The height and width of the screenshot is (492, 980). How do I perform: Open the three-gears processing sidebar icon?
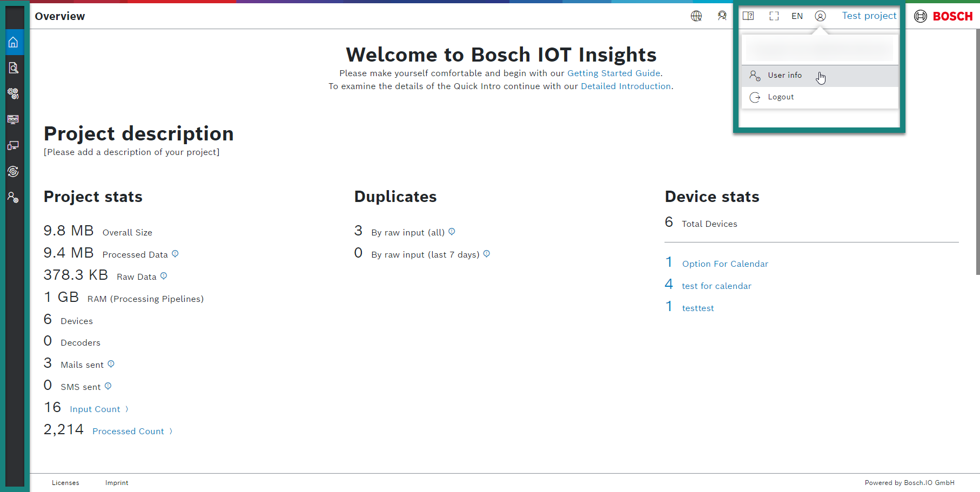[x=14, y=93]
